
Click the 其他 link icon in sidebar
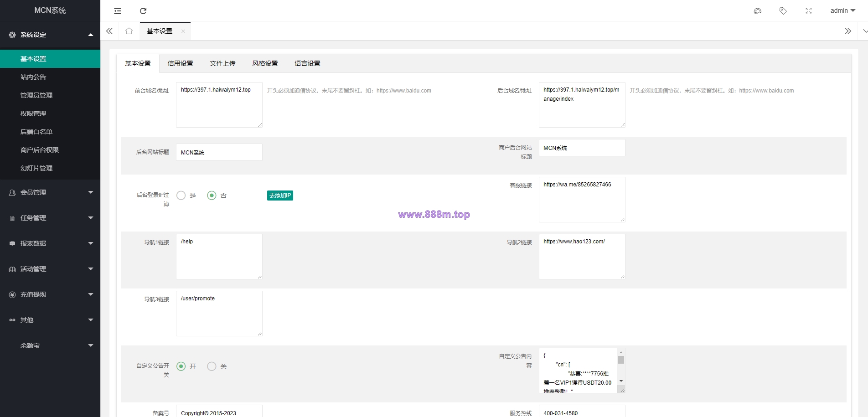pyautogui.click(x=12, y=320)
